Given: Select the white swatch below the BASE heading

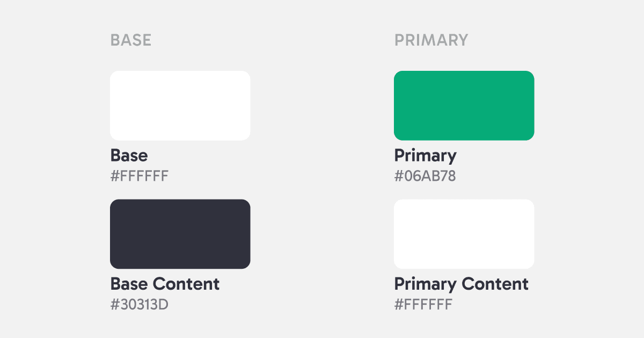Looking at the screenshot, I should tap(180, 106).
